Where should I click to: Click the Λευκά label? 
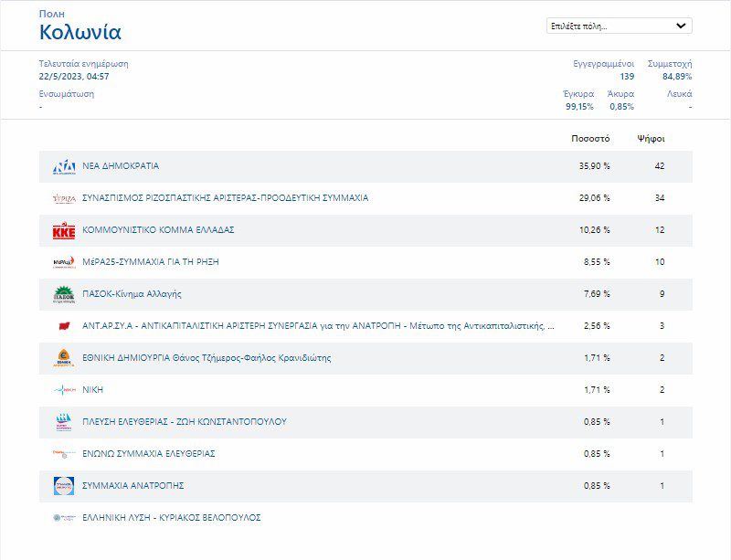(x=679, y=94)
